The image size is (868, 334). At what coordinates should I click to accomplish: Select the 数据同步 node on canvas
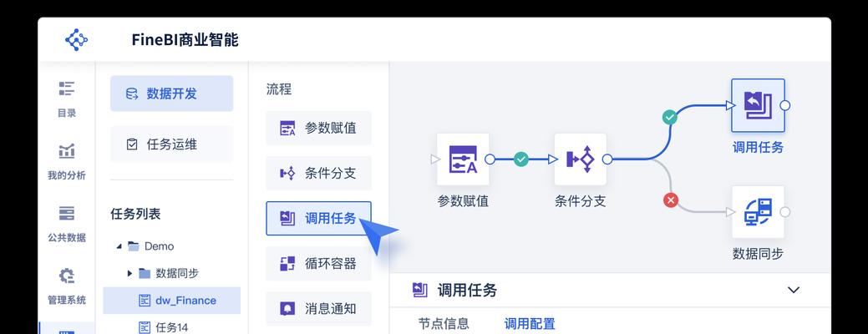[x=758, y=212]
